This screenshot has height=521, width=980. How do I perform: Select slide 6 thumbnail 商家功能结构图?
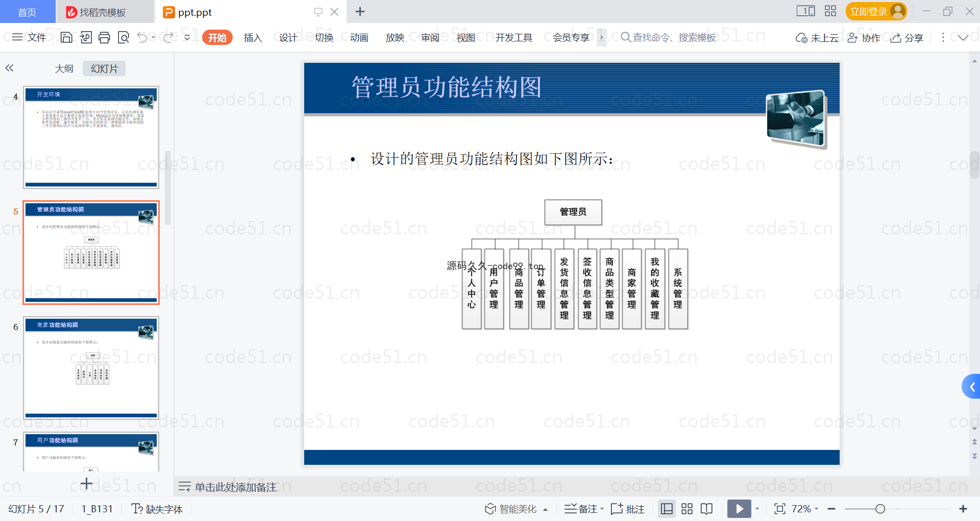[91, 368]
